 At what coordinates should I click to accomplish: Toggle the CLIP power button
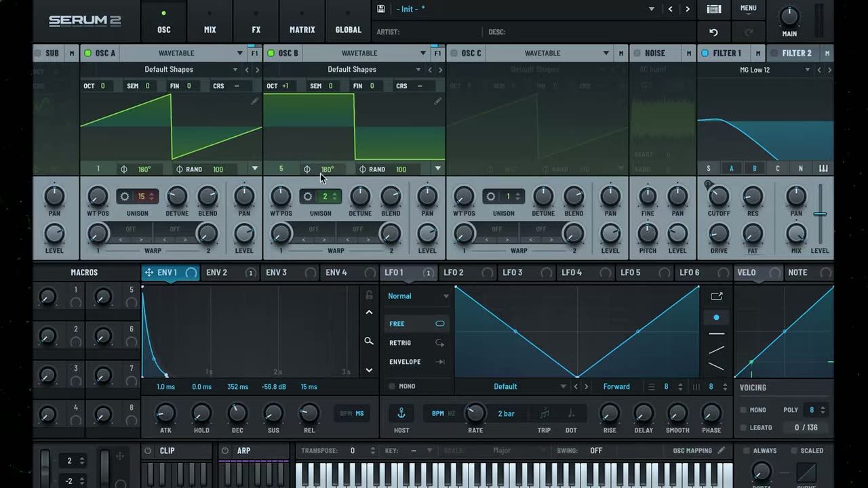[x=148, y=451]
